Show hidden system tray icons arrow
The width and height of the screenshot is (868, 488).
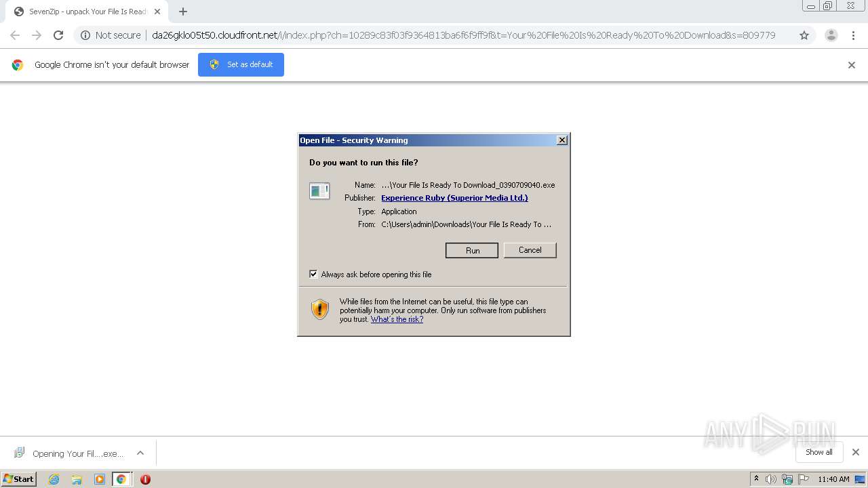[756, 479]
